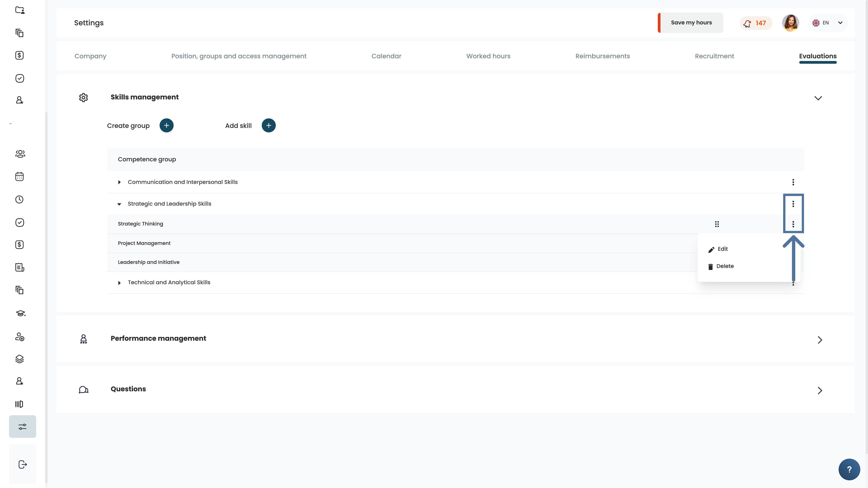Click the round help question mark button
Image resolution: width=868 pixels, height=488 pixels.
849,470
